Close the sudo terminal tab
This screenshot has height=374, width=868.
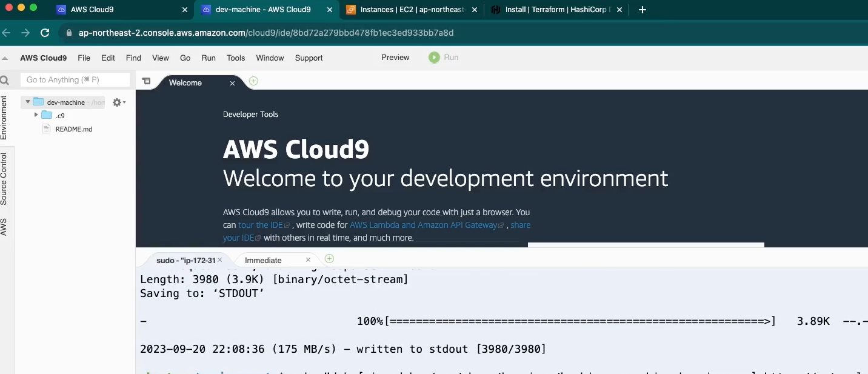coord(220,260)
